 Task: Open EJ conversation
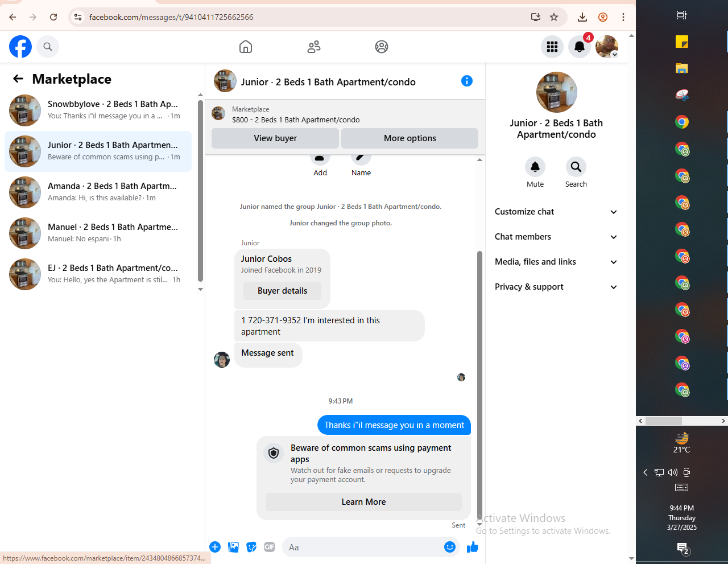pos(98,274)
